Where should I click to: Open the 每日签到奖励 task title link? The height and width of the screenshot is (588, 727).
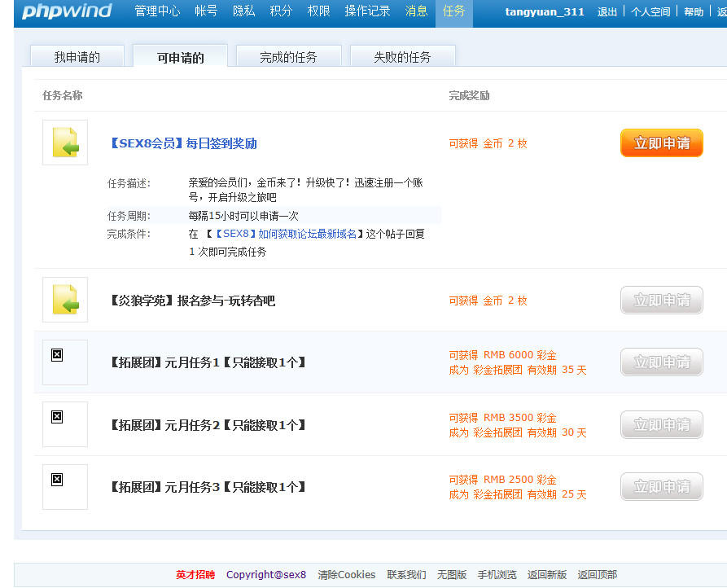point(182,143)
